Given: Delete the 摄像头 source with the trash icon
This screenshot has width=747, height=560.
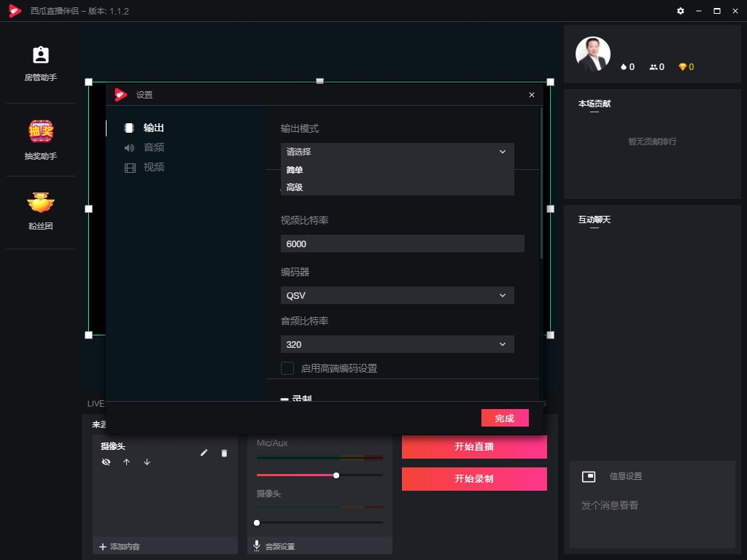Looking at the screenshot, I should pos(225,453).
